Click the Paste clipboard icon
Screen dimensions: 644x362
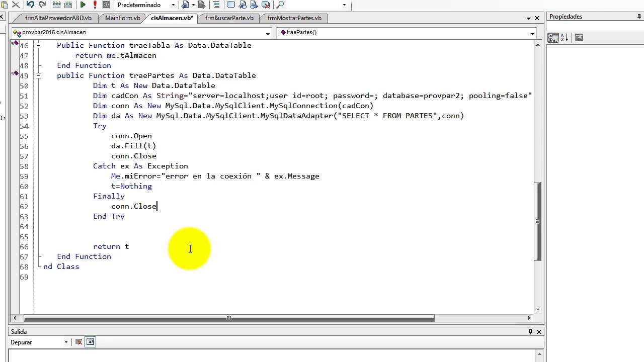coord(4,5)
